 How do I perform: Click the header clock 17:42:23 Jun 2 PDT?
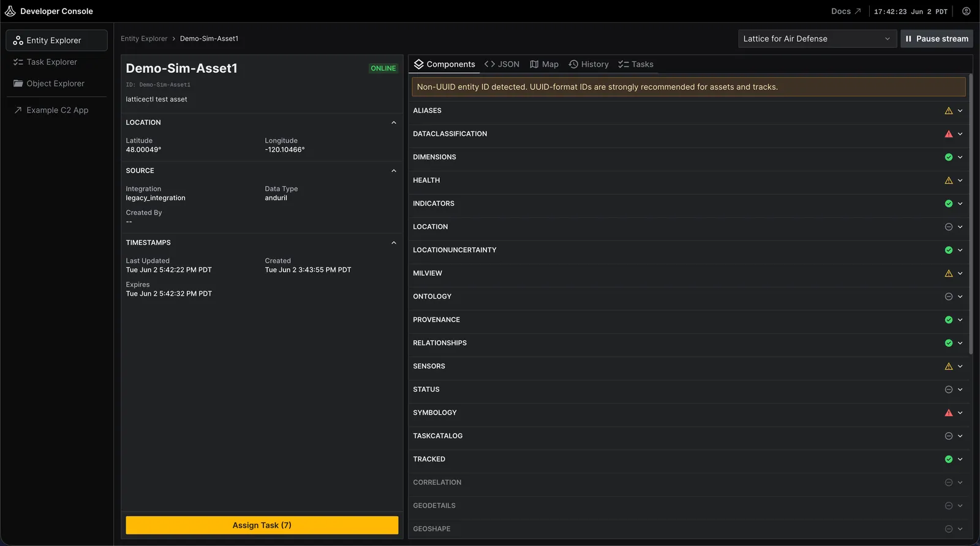point(911,12)
